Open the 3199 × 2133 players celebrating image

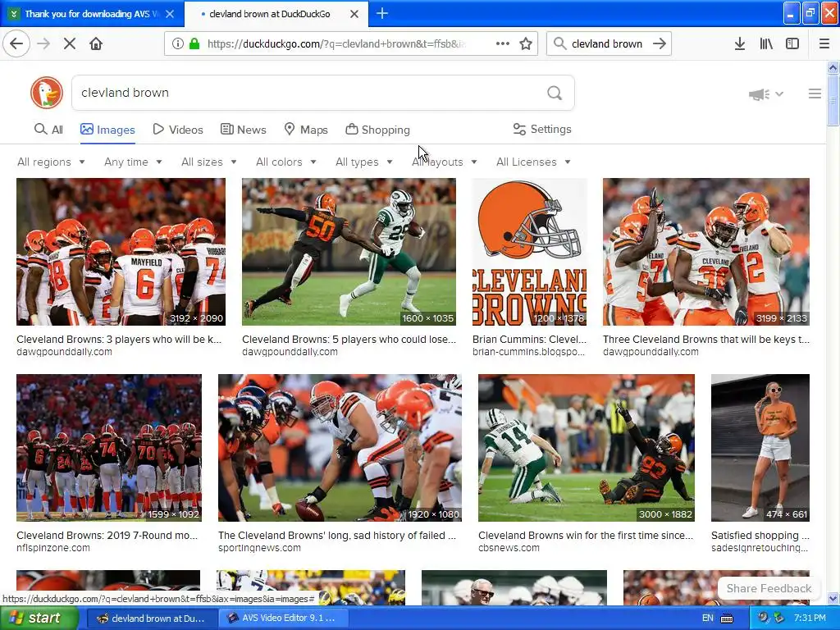point(706,252)
